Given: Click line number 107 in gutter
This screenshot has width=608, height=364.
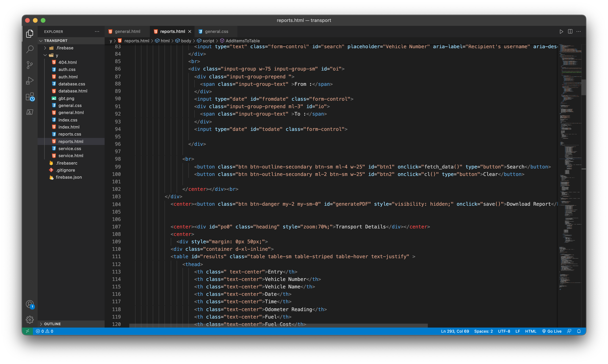Looking at the screenshot, I should pyautogui.click(x=117, y=227).
